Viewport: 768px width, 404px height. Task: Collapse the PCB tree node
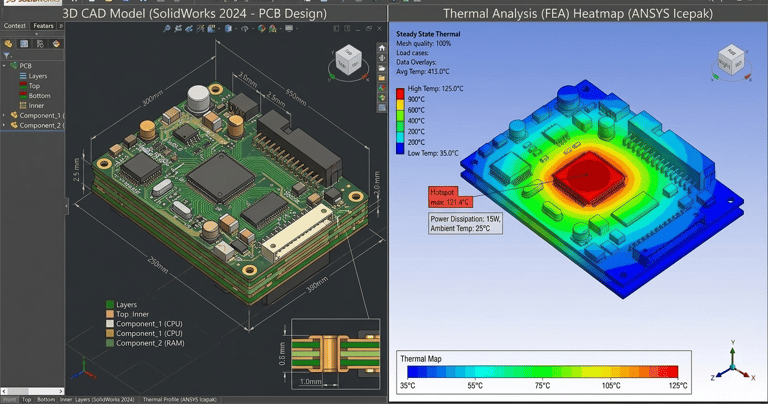[x=4, y=65]
